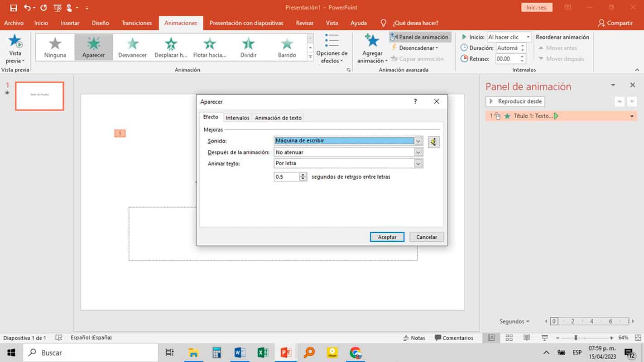Save the presentation from the quick access toolbar
Image resolution: width=644 pixels, height=362 pixels.
click(x=14, y=8)
